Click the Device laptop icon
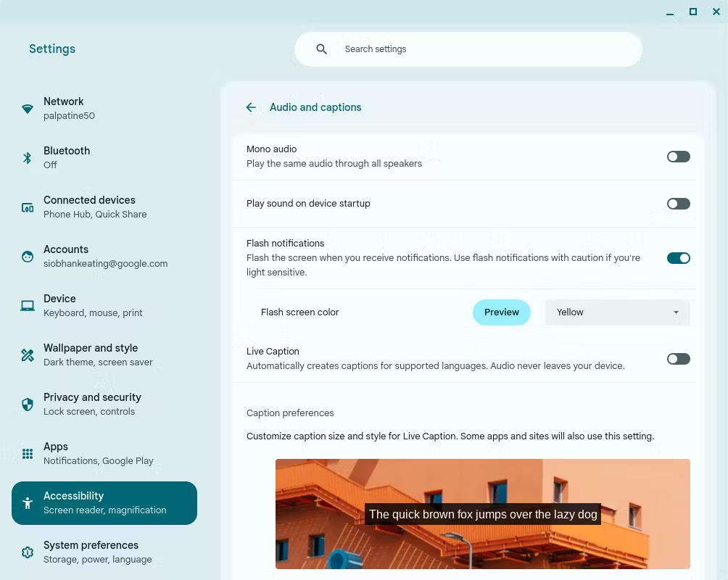 (x=28, y=306)
